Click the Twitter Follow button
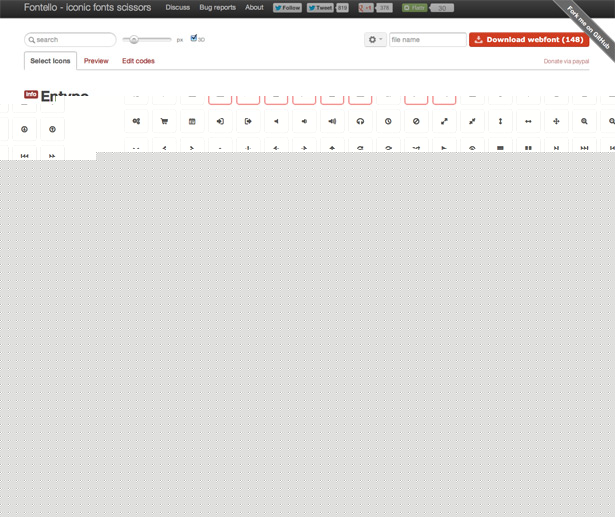 coord(287,8)
